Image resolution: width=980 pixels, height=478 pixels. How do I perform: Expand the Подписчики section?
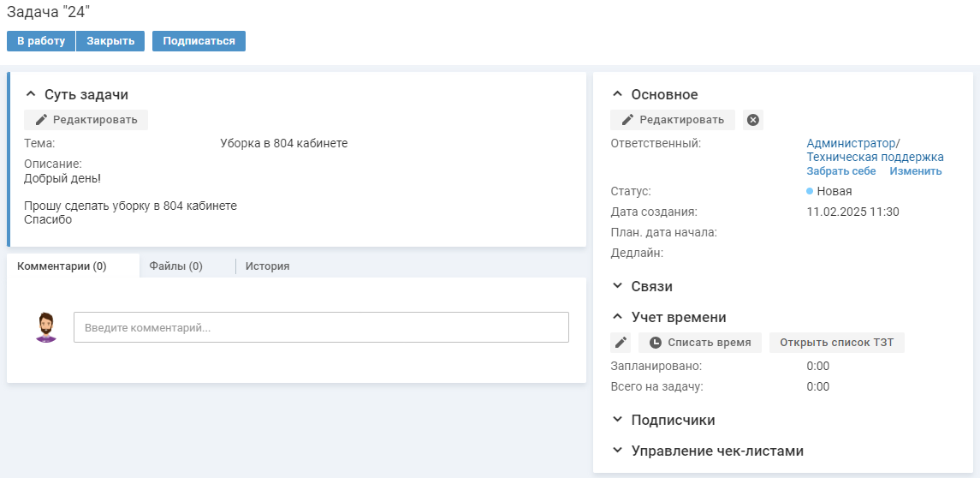coord(617,419)
